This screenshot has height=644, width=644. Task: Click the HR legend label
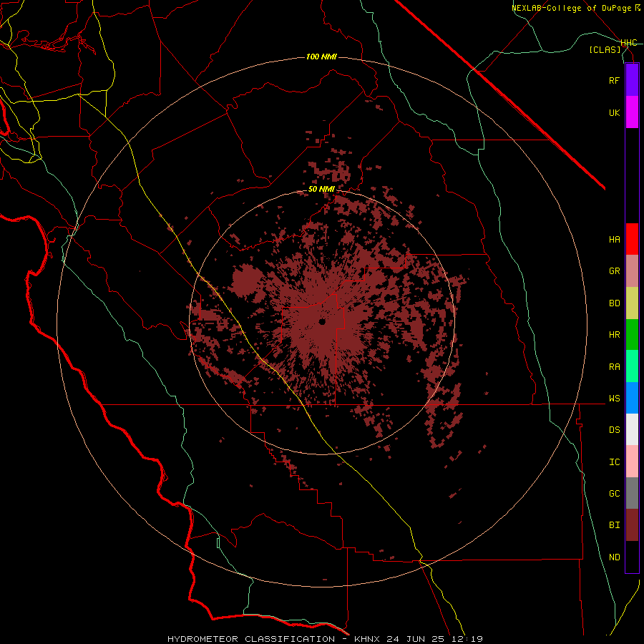pos(614,335)
